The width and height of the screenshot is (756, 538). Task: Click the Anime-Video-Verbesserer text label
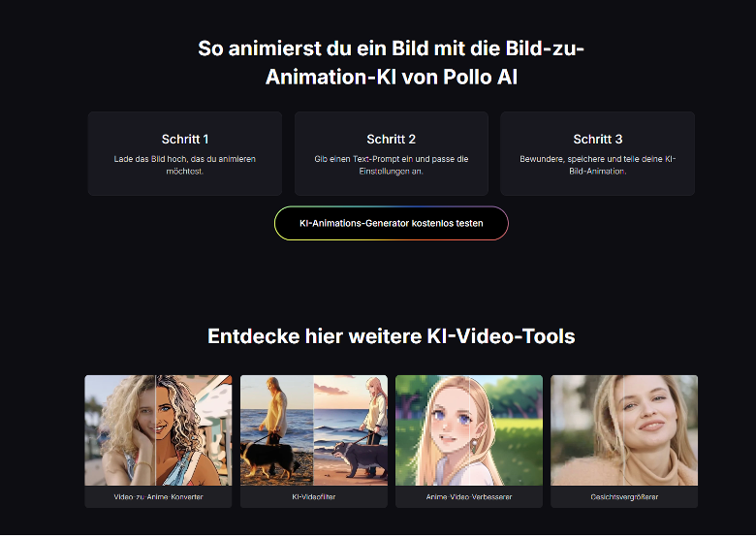pyautogui.click(x=468, y=496)
